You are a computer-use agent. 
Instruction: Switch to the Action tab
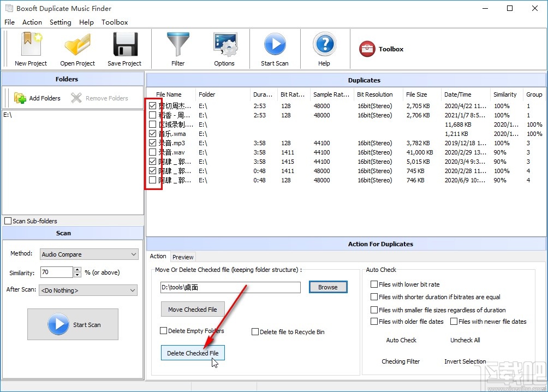158,256
